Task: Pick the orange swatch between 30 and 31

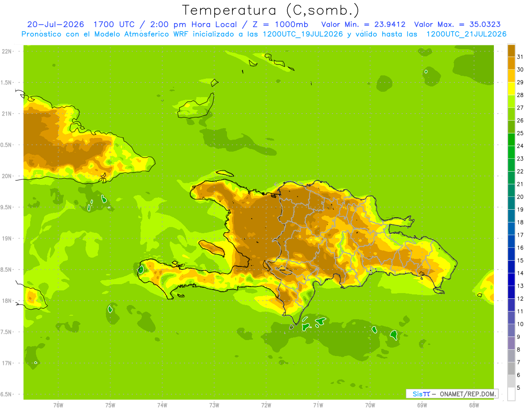Action: point(511,63)
